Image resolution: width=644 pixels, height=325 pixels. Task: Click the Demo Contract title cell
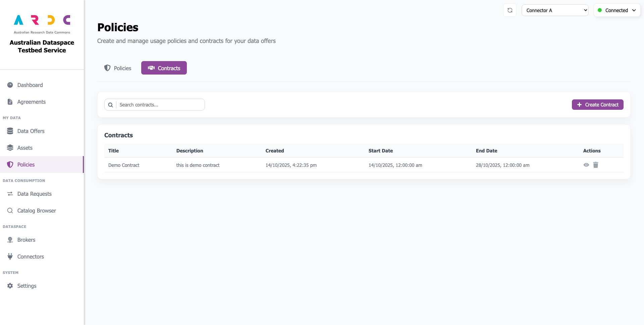pos(124,165)
